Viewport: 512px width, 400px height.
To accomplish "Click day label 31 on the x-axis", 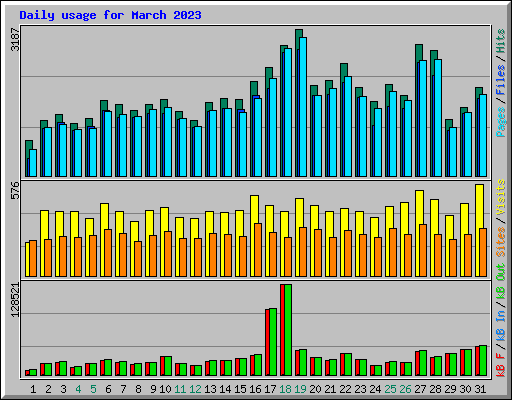I will (480, 389).
